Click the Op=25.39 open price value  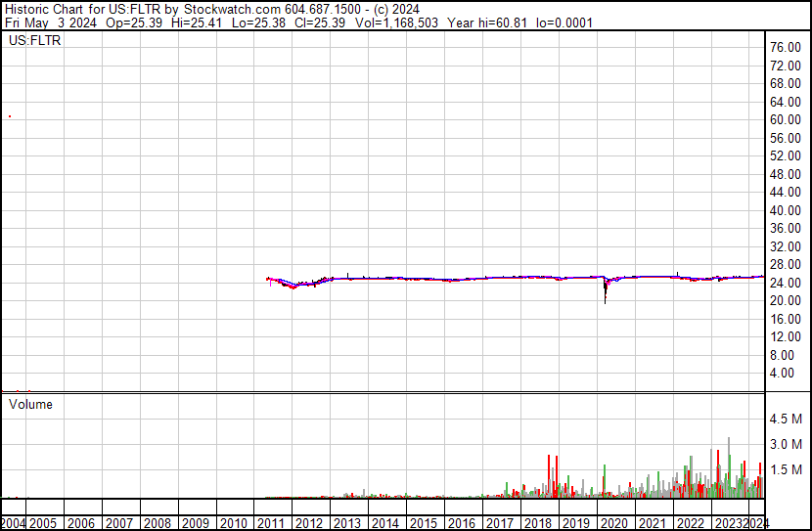coord(134,23)
